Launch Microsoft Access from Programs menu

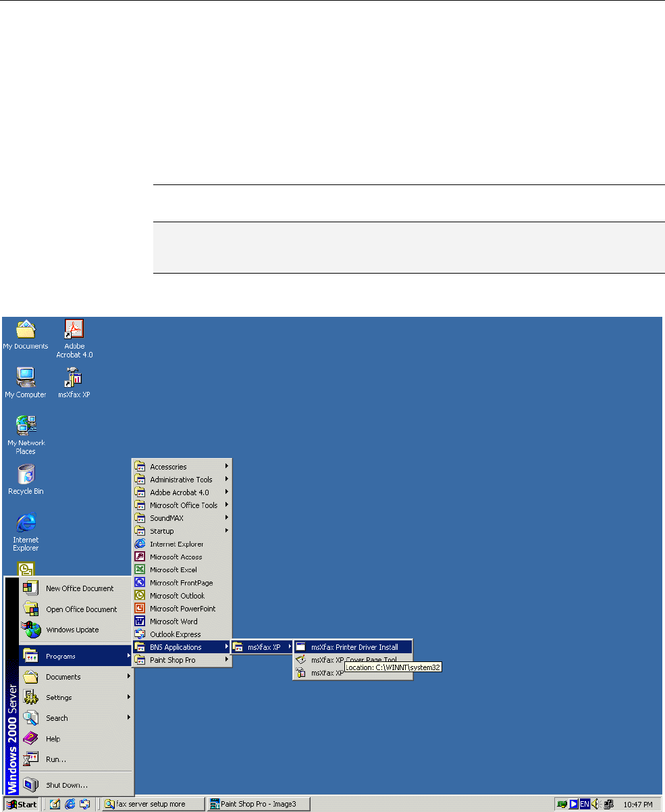pos(182,557)
